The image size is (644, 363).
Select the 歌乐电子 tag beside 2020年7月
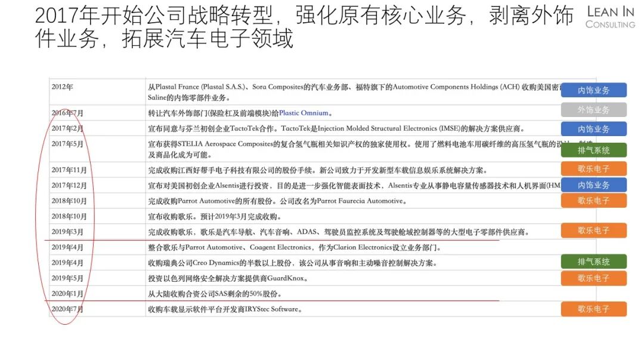click(593, 309)
